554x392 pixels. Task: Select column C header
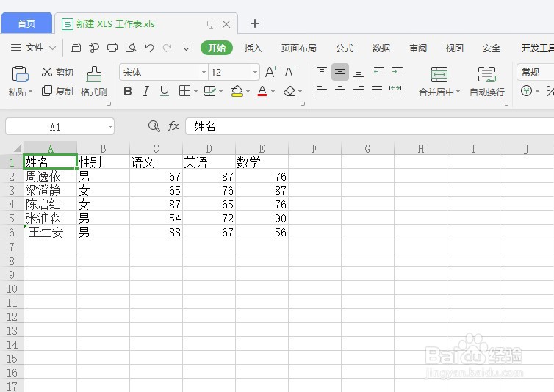[x=156, y=148]
